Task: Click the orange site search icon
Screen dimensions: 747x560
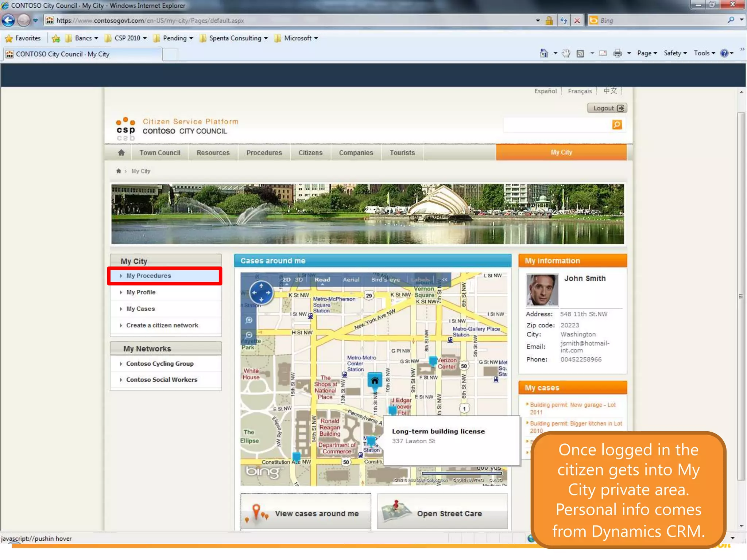Action: click(x=617, y=125)
